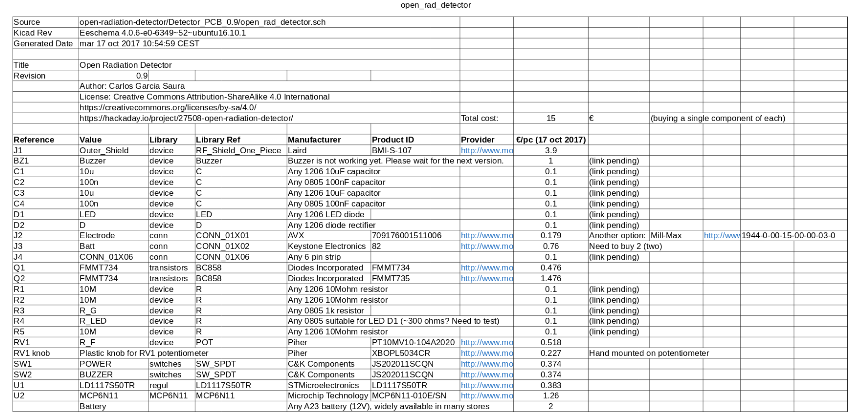Viewport: 858px width, 417px height.
Task: Select the 'Manufacturer' header cell
Action: coord(328,140)
